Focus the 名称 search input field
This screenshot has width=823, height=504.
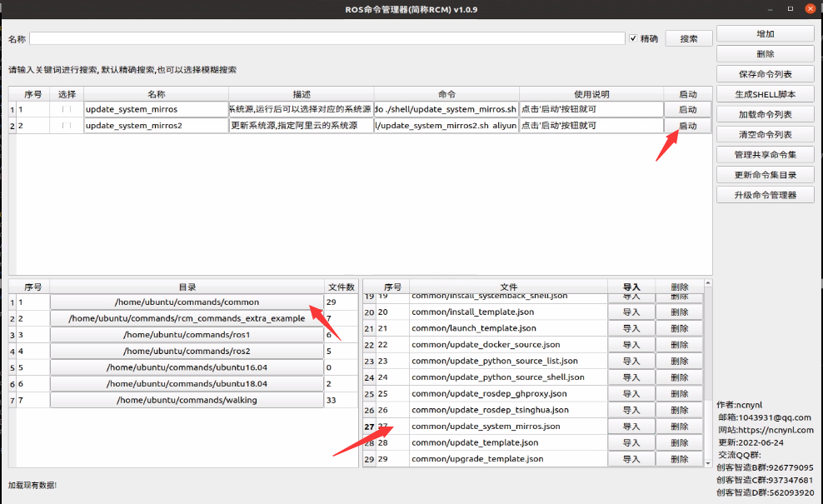coord(327,38)
